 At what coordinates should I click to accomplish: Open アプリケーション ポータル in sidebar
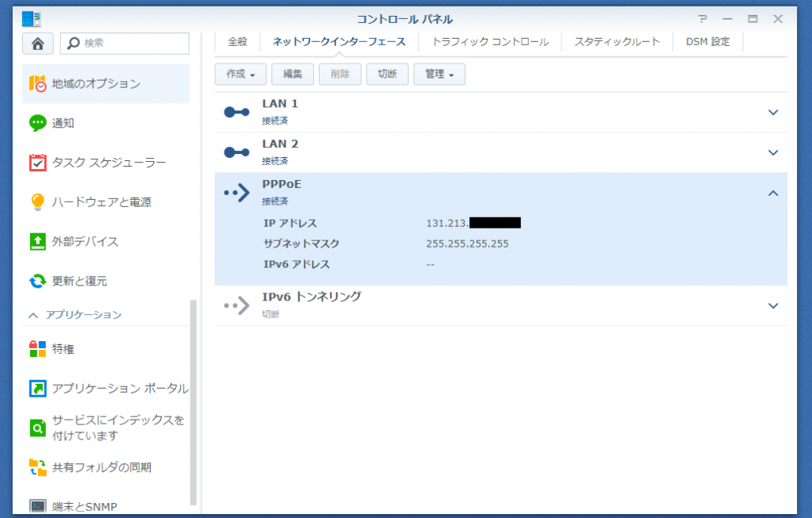105,389
